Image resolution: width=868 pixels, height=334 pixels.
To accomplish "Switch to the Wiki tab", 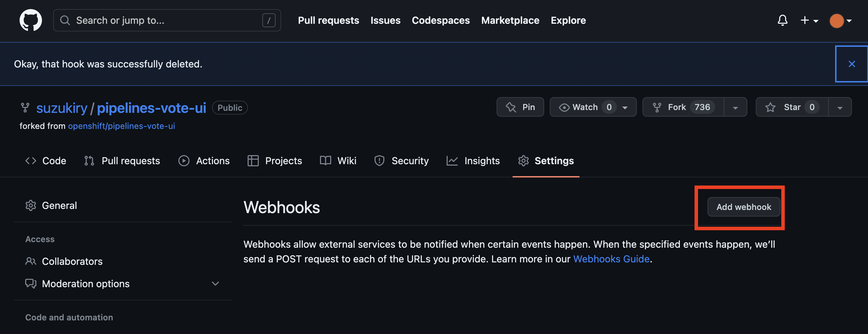I will [x=338, y=161].
